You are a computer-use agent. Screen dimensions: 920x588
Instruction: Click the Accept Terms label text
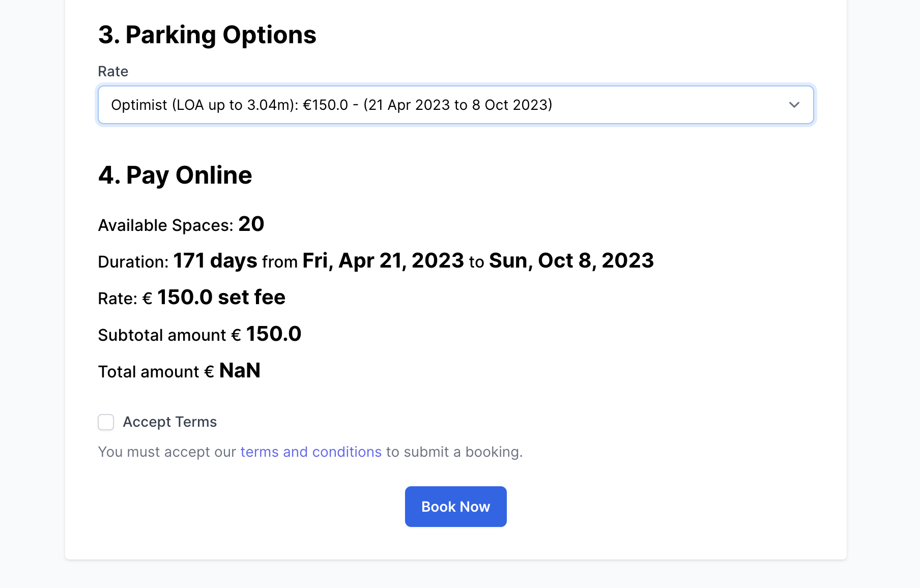170,422
